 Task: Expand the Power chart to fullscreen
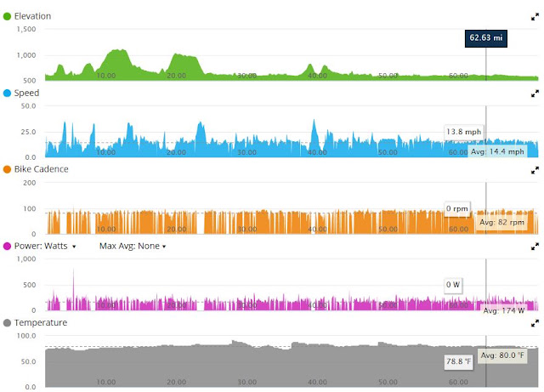tap(535, 247)
